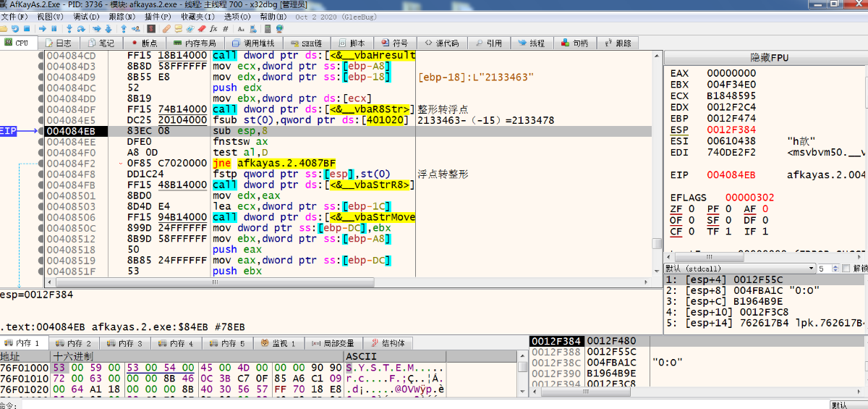
Task: Click the Calculator toolbar icon
Action: (268, 29)
